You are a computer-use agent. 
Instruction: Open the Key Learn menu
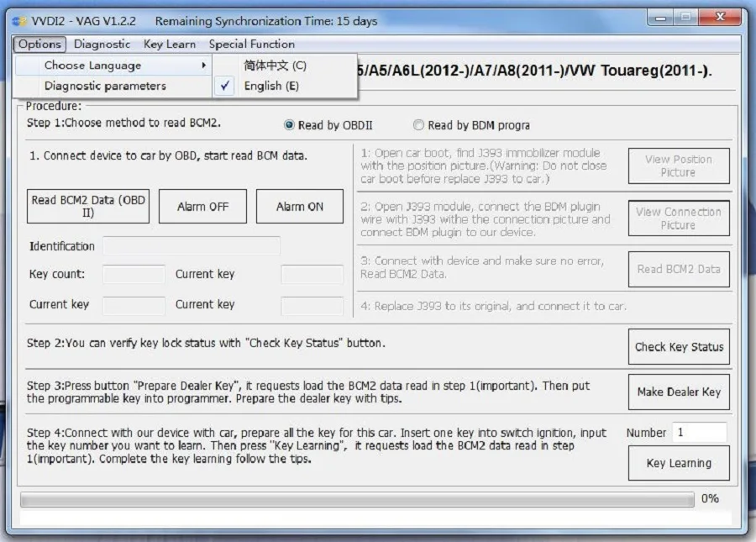169,45
